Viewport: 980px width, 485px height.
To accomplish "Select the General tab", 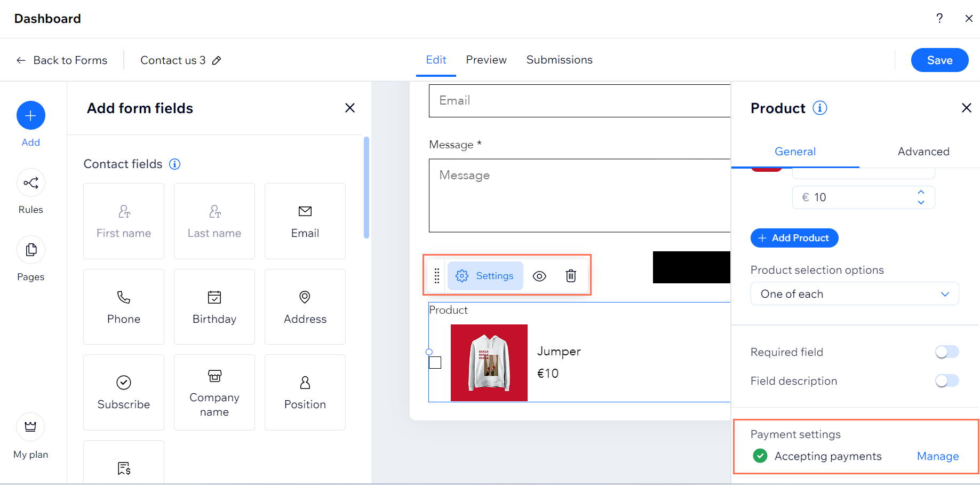I will (x=795, y=152).
